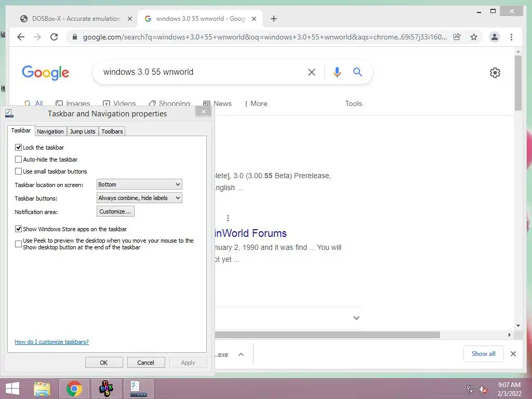Expand the download item options chevron
Screen dimensions: 532x399
pyautogui.click(x=241, y=354)
